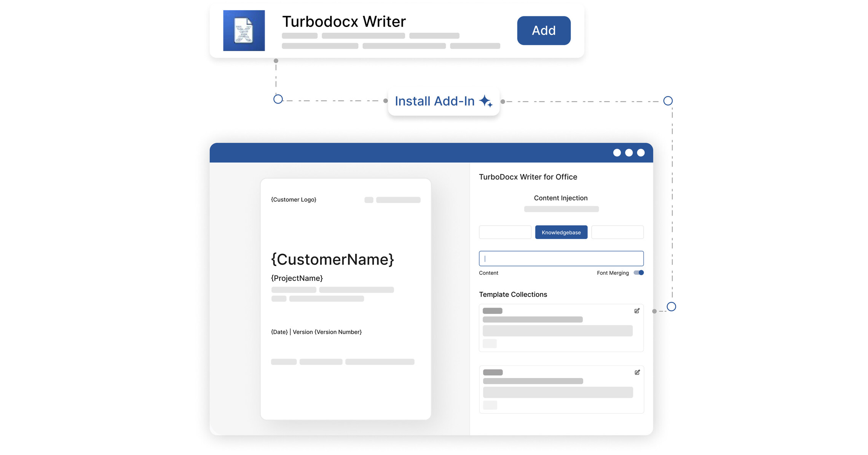Toggle the Font Merging switch
The image size is (868, 455).
pos(638,273)
